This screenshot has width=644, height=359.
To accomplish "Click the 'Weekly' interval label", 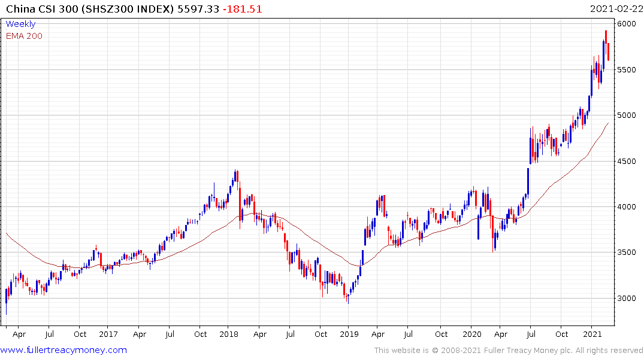I will coord(20,24).
